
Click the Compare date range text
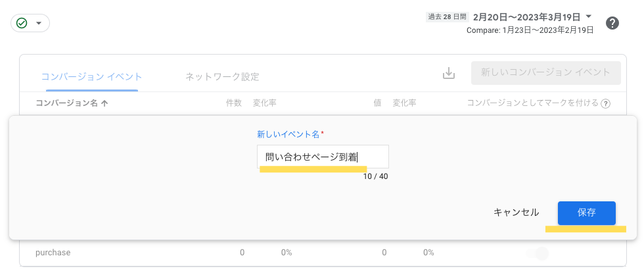tap(530, 30)
